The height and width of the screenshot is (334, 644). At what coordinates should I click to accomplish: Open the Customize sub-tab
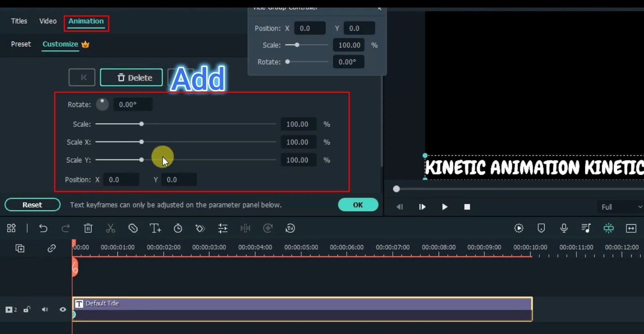click(x=60, y=44)
